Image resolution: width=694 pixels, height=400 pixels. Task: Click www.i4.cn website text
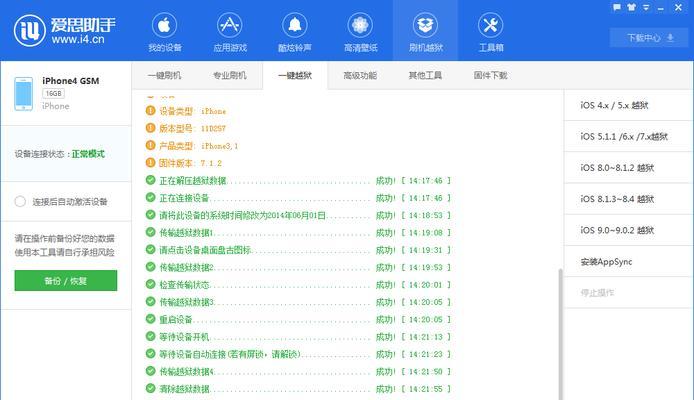click(78, 39)
